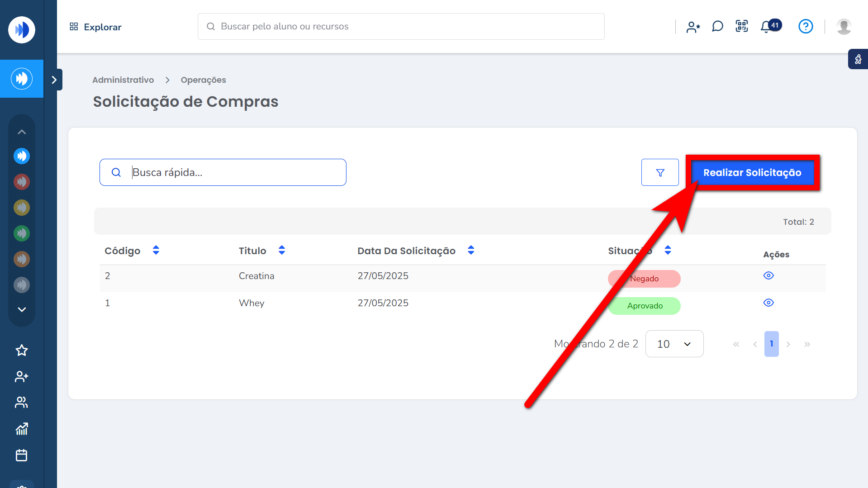Click the Busca rápida search field

[235, 172]
